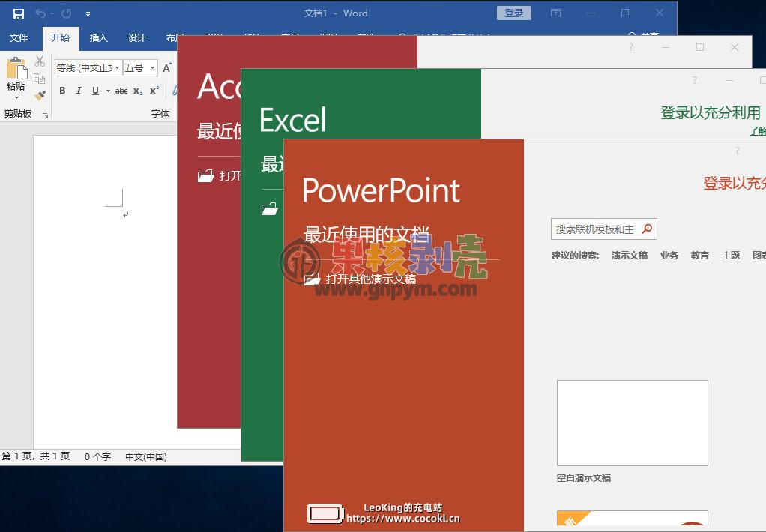Image resolution: width=766 pixels, height=532 pixels.
Task: Click the 教育 suggested search link
Action: [699, 255]
